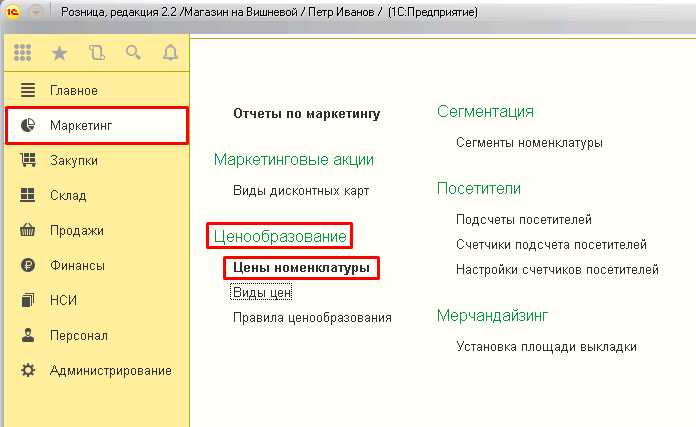Click the Маркетинговые акции heading
Image resolution: width=696 pixels, height=427 pixels.
click(294, 159)
